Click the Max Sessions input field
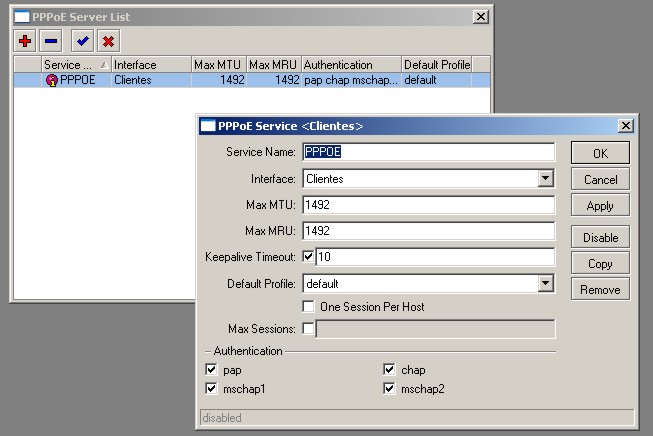Image resolution: width=653 pixels, height=436 pixels. [435, 329]
